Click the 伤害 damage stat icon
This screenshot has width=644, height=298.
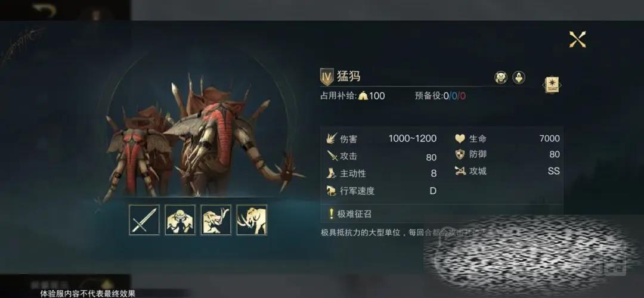(x=332, y=139)
